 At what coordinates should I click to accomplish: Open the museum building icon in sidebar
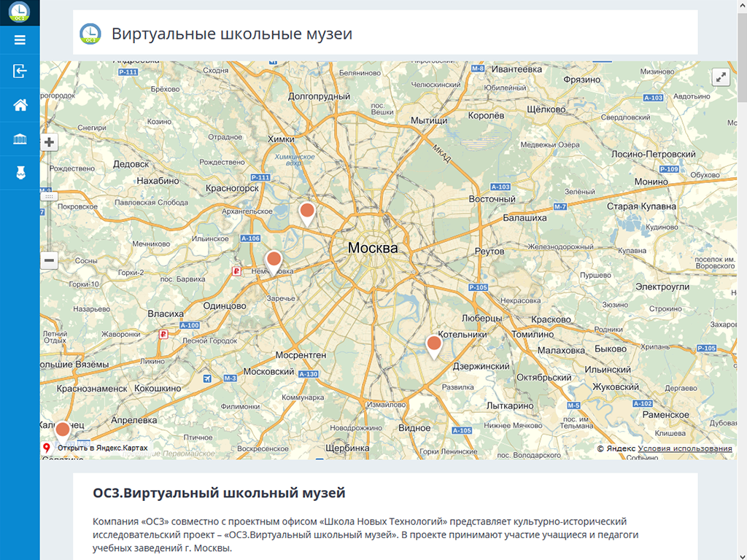[20, 139]
